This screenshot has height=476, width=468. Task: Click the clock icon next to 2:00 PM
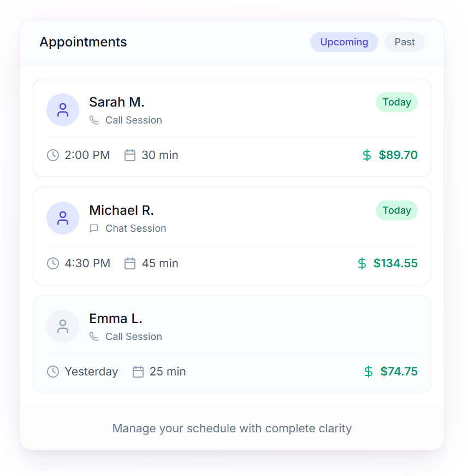point(53,155)
